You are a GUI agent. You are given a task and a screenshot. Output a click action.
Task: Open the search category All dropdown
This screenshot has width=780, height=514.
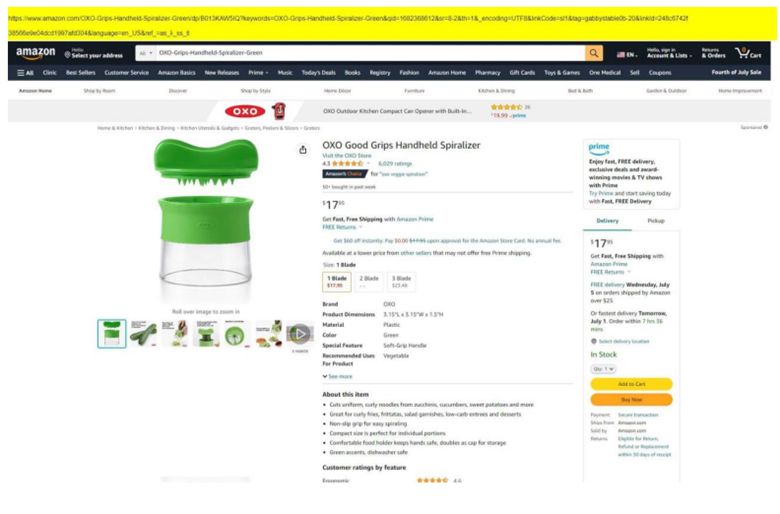146,53
